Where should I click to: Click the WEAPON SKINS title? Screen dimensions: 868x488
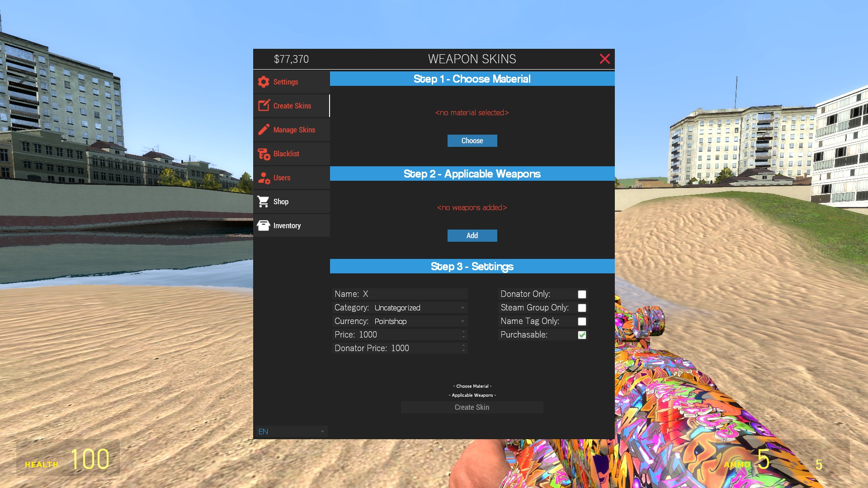pos(472,59)
